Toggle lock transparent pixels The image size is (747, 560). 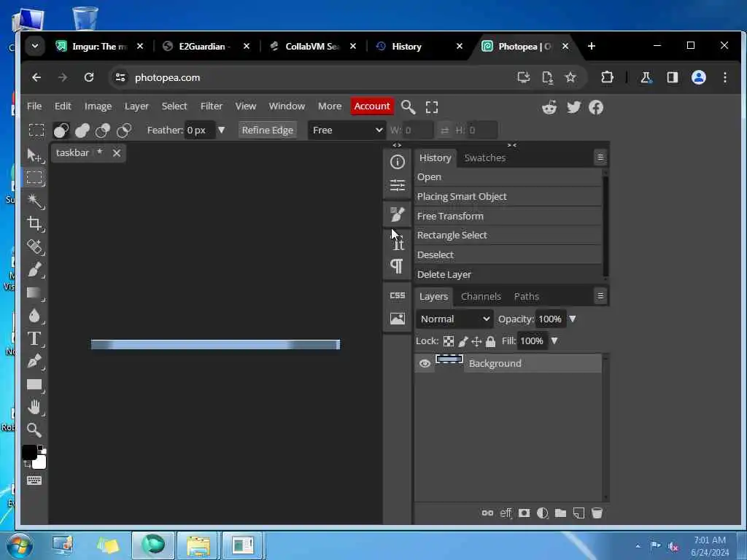point(449,341)
